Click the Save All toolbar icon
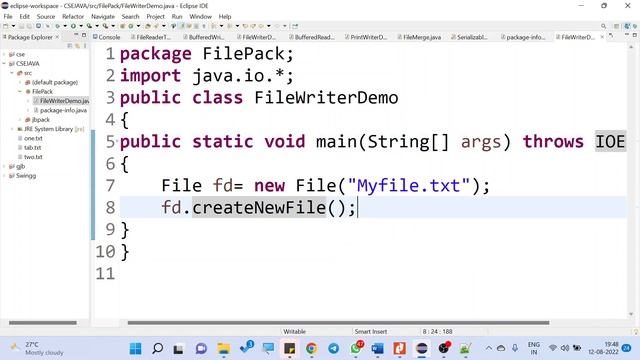The image size is (640, 360). (x=29, y=26)
